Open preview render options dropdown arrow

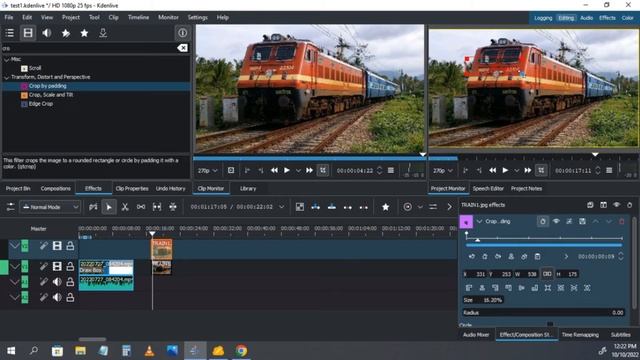click(x=420, y=207)
